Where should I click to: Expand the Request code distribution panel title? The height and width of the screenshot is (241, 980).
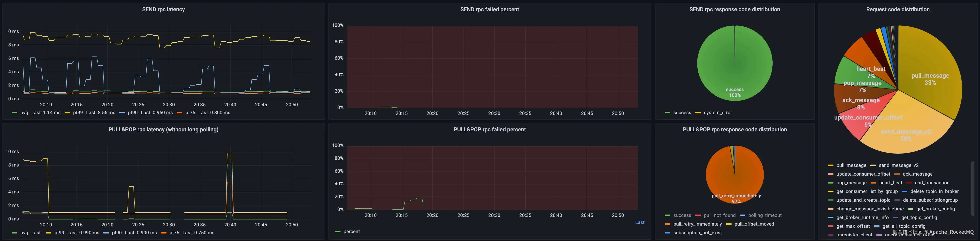click(x=897, y=9)
